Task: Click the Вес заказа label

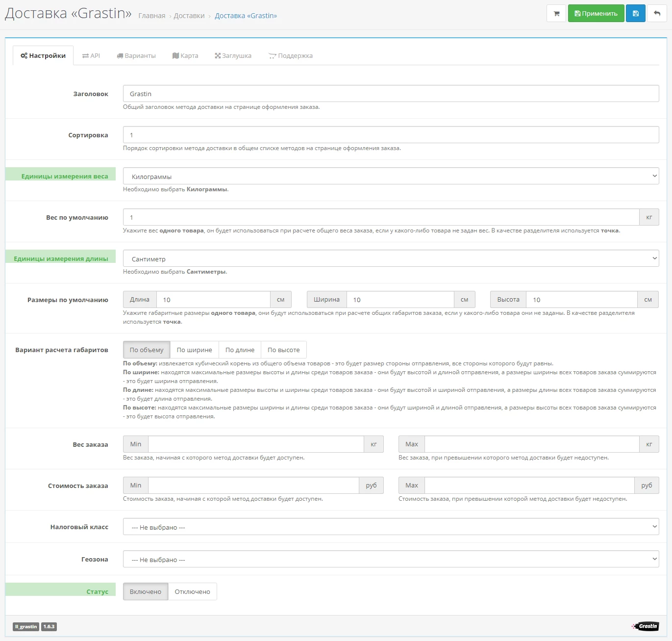Action: pyautogui.click(x=90, y=444)
